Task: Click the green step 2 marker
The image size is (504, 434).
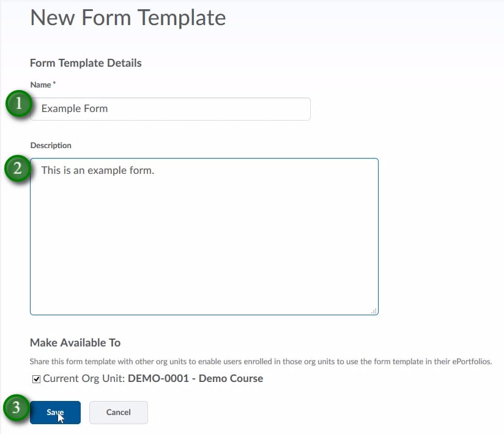Action: point(18,168)
